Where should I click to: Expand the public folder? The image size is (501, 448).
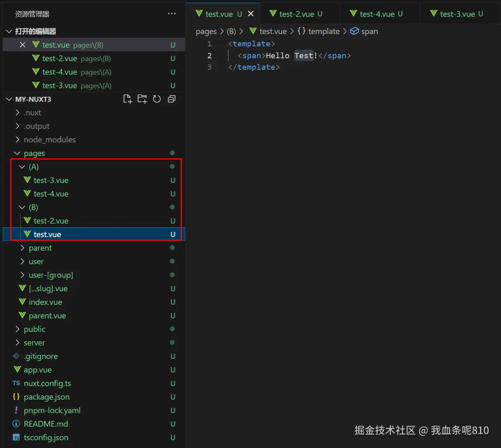(x=17, y=329)
